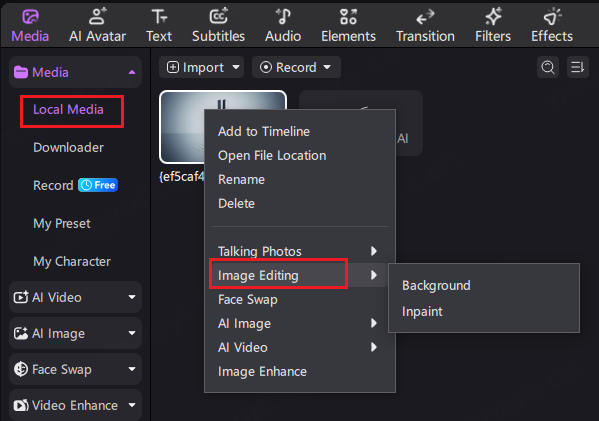Collapse the Media sidebar section
599x421 pixels.
tap(132, 72)
